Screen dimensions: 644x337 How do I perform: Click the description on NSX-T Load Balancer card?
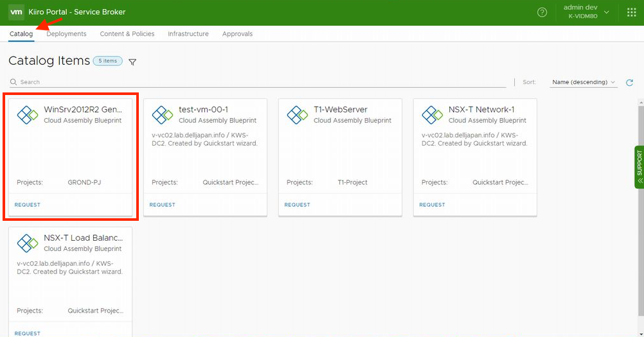70,267
